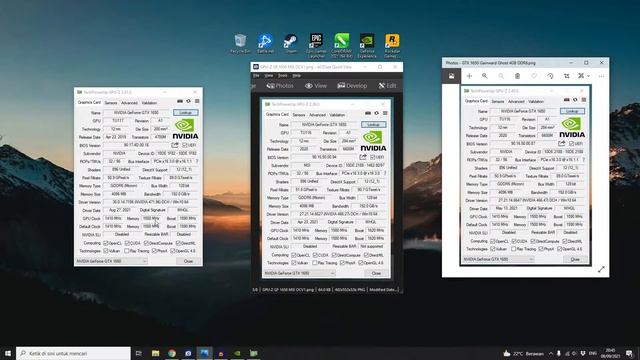The image size is (640, 360).
Task: Click the taskbar search box
Action: point(73,353)
